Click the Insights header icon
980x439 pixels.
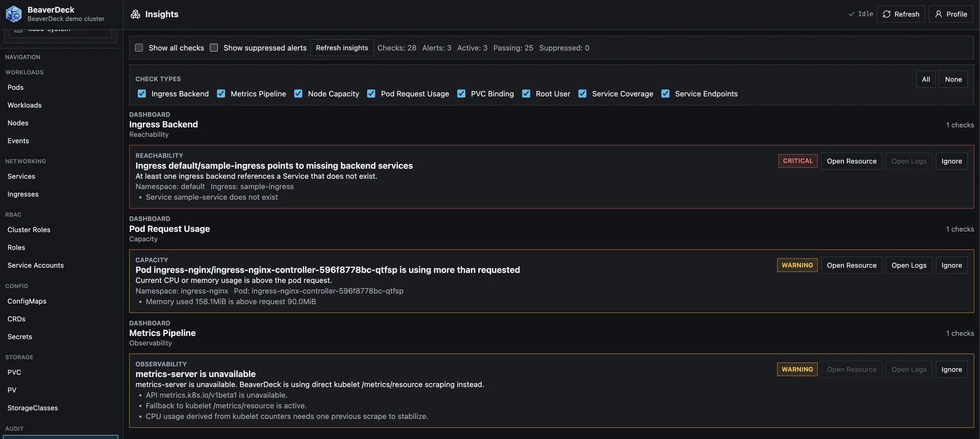coord(135,14)
